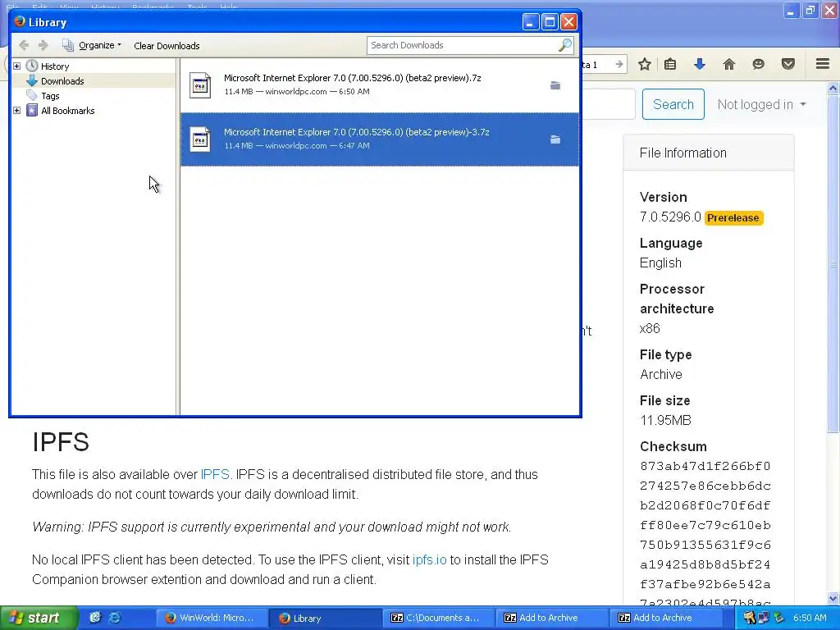The height and width of the screenshot is (630, 840).
Task: Click the WinWorld Search button
Action: [673, 104]
